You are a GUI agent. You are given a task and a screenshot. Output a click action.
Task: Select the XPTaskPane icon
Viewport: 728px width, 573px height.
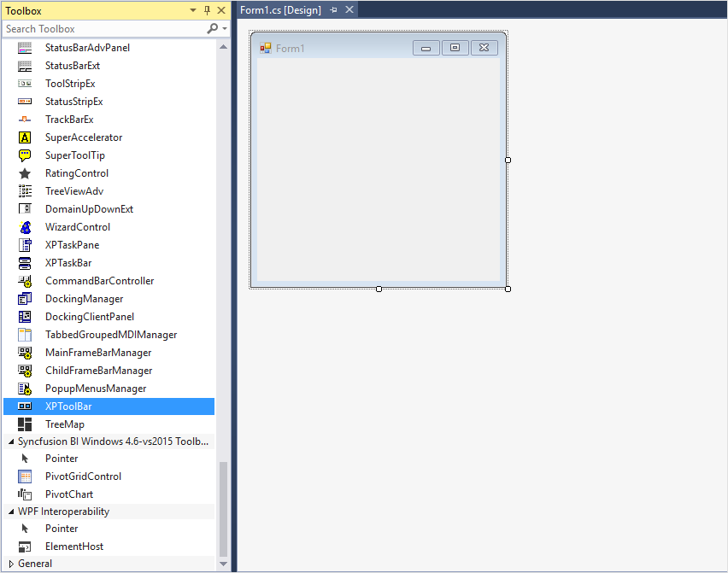pos(25,245)
